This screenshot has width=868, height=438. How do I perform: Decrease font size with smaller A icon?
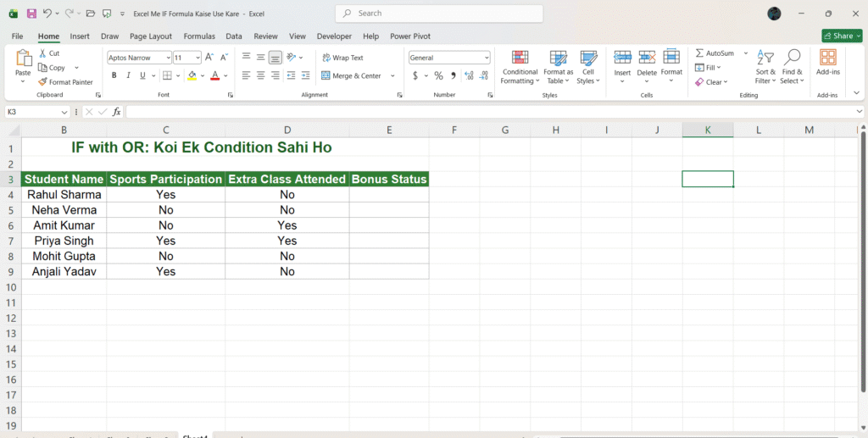224,58
